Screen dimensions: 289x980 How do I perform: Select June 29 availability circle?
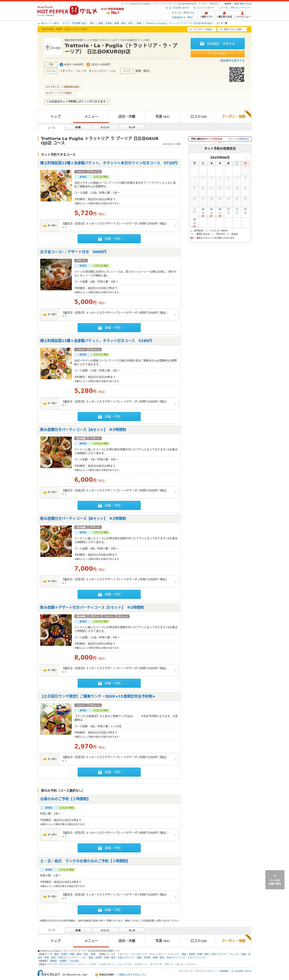coord(245,213)
